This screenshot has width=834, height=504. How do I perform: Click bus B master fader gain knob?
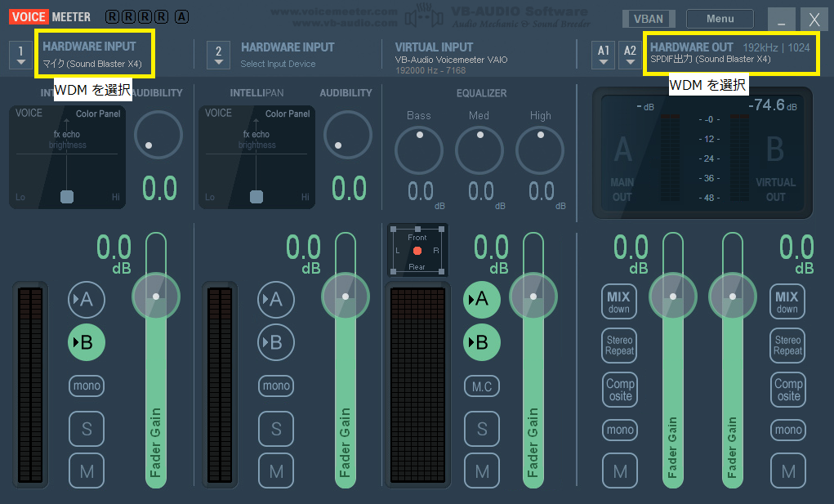pos(733,297)
